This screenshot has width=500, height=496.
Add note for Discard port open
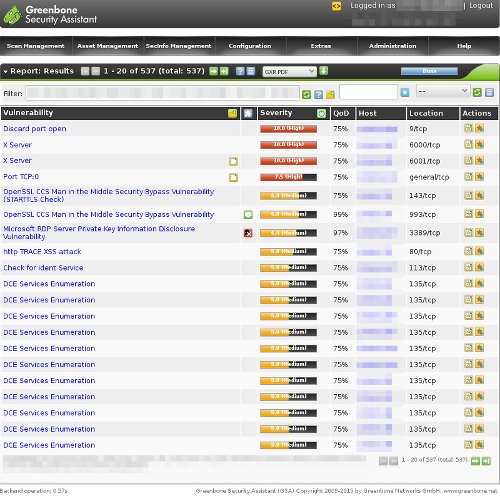pyautogui.click(x=468, y=128)
